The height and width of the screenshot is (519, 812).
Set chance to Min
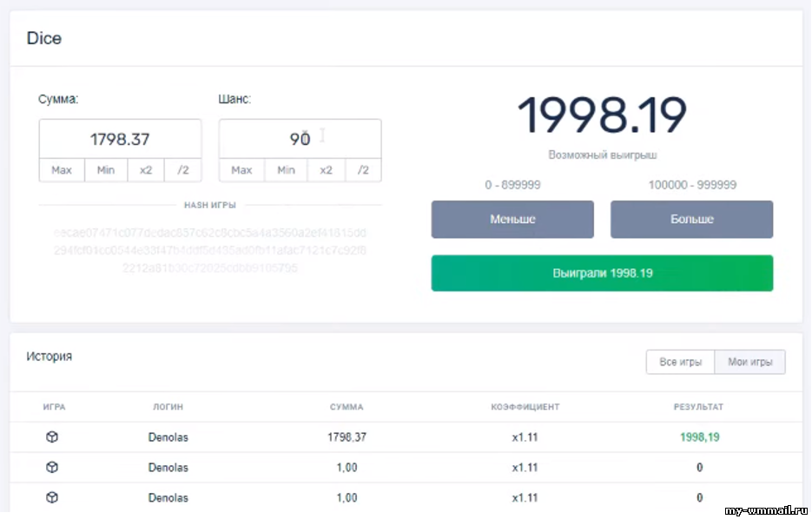[286, 170]
